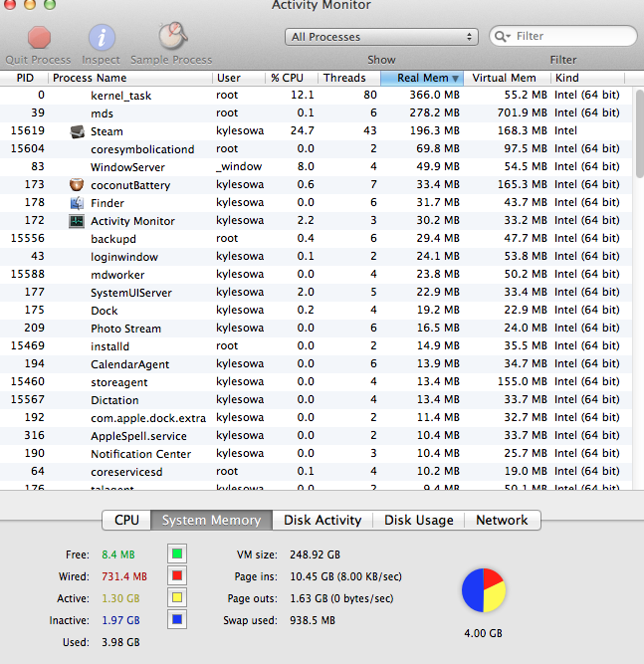Image resolution: width=644 pixels, height=664 pixels.
Task: Open the Network tab
Action: 502,520
